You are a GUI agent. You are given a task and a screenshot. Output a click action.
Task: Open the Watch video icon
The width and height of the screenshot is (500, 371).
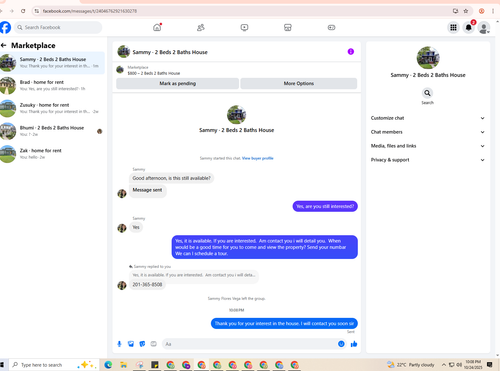click(x=244, y=27)
